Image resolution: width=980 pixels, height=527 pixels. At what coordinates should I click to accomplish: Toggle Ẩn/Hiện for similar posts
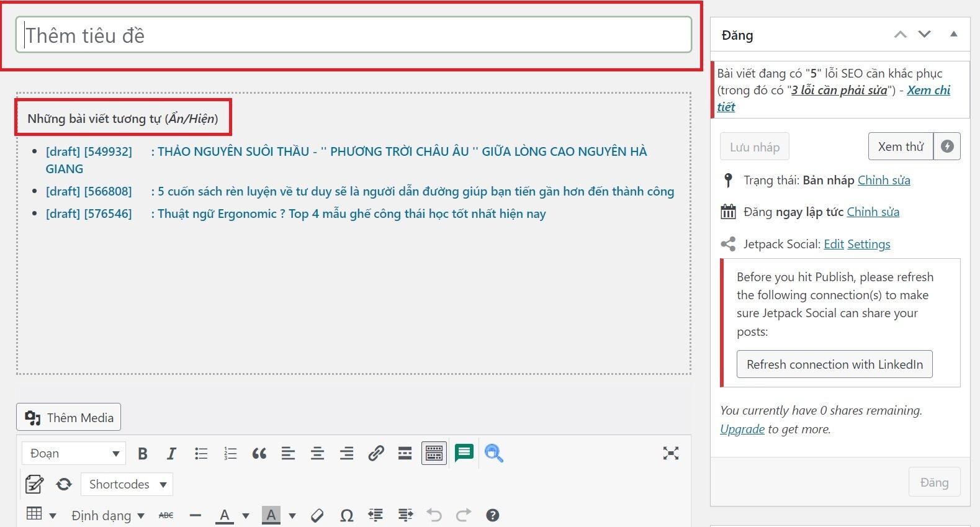coord(192,119)
